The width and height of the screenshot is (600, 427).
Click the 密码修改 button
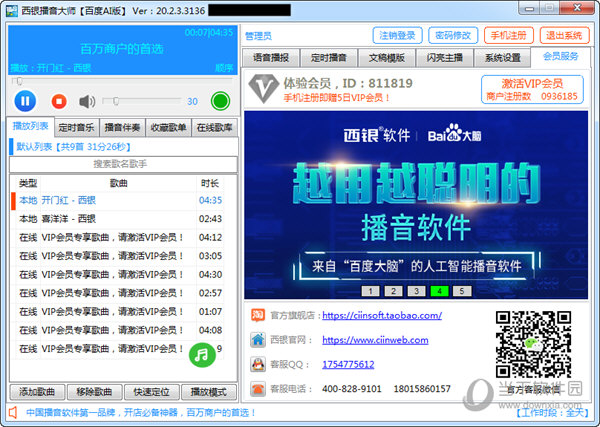click(453, 36)
